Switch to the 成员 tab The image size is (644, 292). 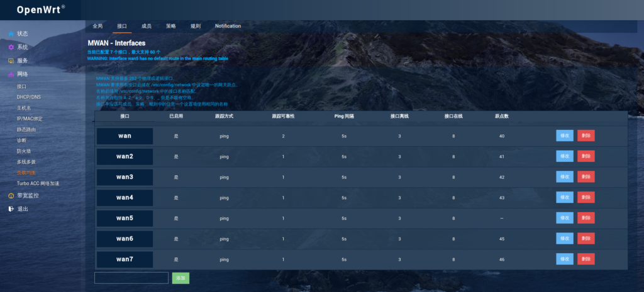pyautogui.click(x=147, y=26)
